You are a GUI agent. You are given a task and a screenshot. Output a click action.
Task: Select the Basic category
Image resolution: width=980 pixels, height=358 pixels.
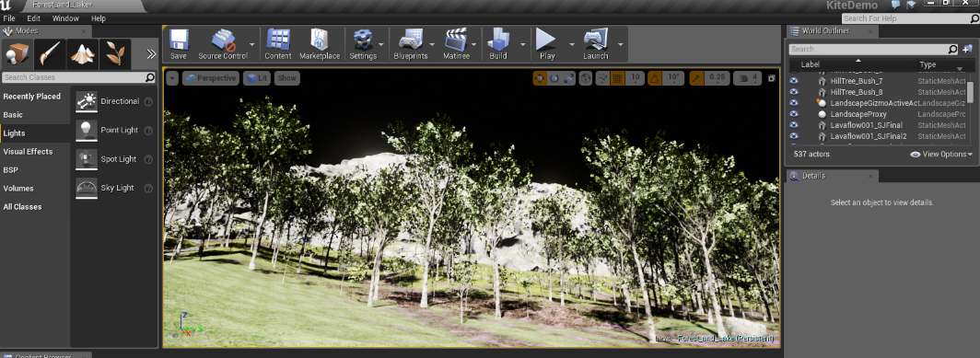(x=13, y=115)
